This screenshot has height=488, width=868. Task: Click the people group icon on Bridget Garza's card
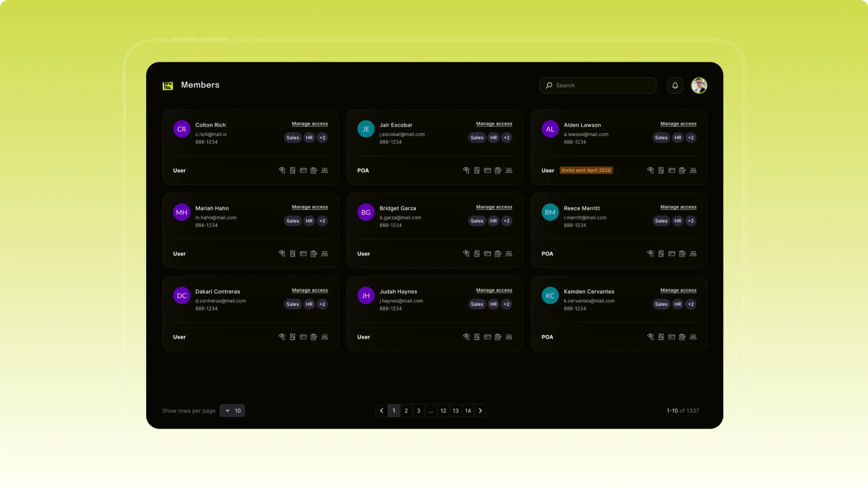pyautogui.click(x=509, y=254)
